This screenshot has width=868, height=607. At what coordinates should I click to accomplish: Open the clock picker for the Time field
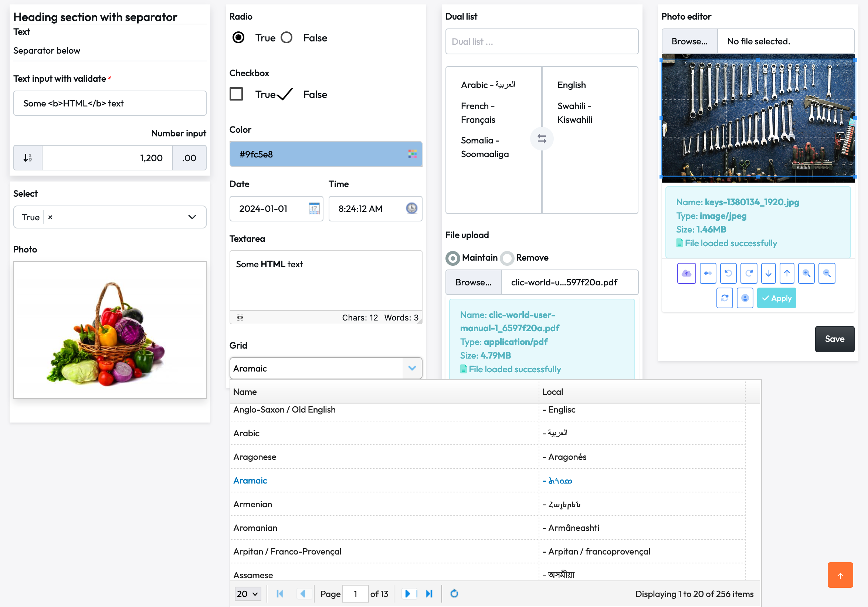pos(411,208)
